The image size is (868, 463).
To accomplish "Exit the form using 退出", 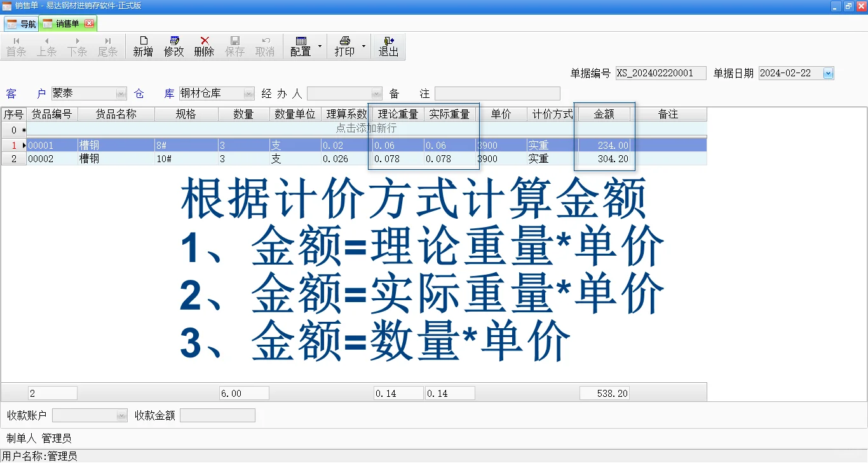I will pyautogui.click(x=388, y=46).
